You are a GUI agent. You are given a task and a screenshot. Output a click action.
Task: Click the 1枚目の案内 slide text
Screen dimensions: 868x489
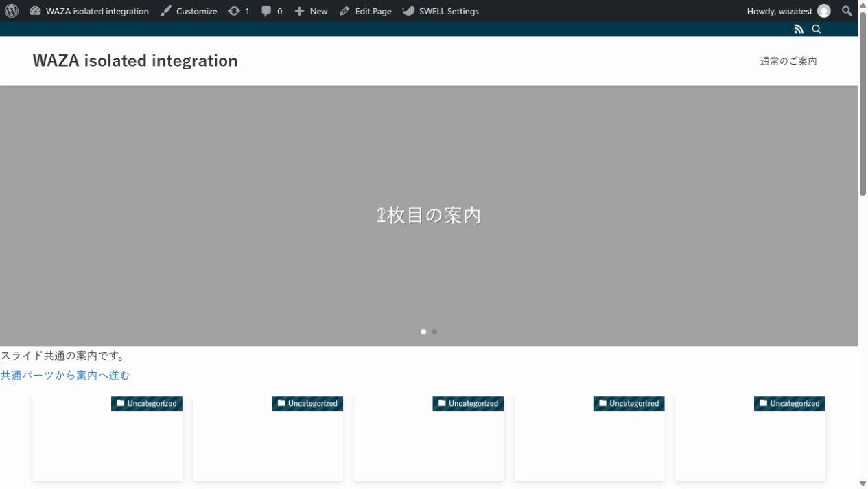tap(429, 216)
